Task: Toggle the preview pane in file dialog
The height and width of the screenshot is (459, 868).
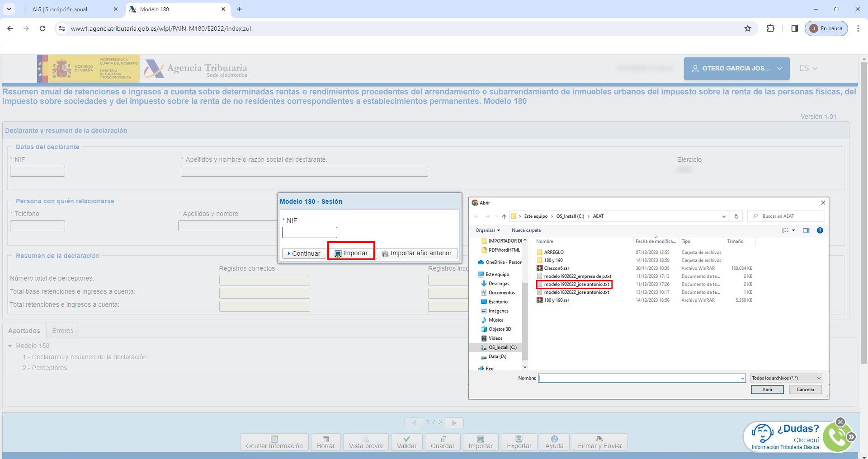Action: click(x=806, y=230)
